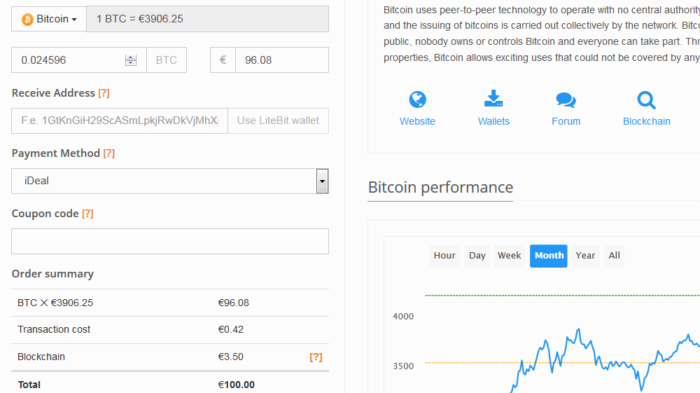This screenshot has width=700, height=393.
Task: Click the Payment Method help [?] marker
Action: [109, 153]
